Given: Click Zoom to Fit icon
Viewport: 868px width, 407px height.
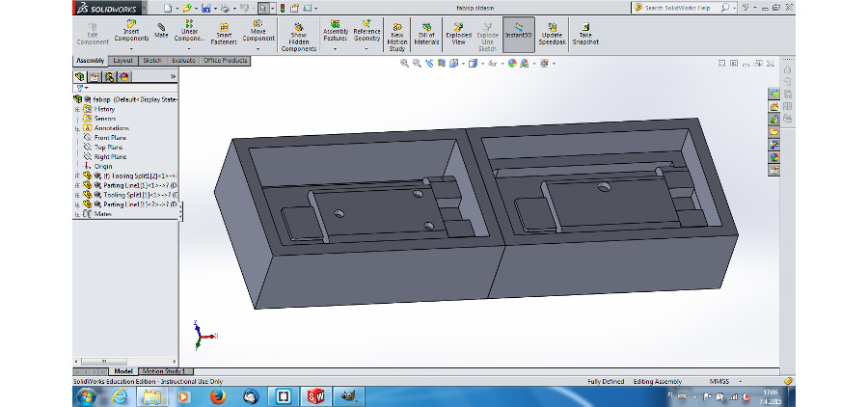Looking at the screenshot, I should click(404, 64).
